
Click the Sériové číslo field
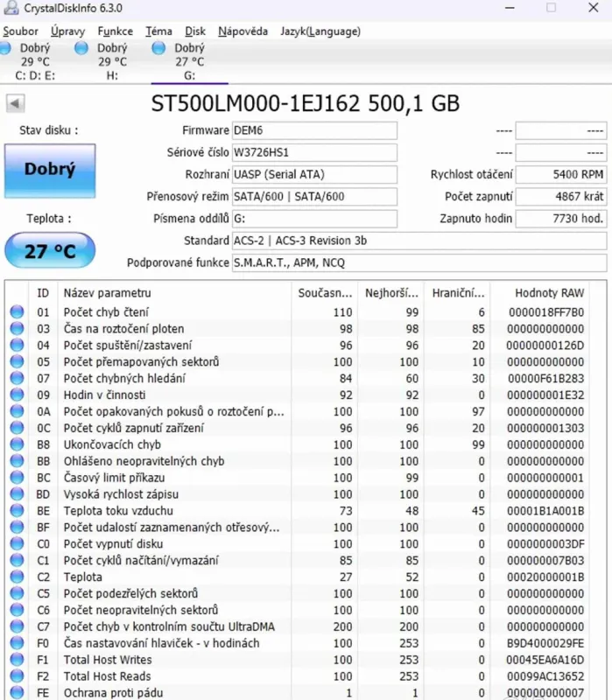point(313,152)
